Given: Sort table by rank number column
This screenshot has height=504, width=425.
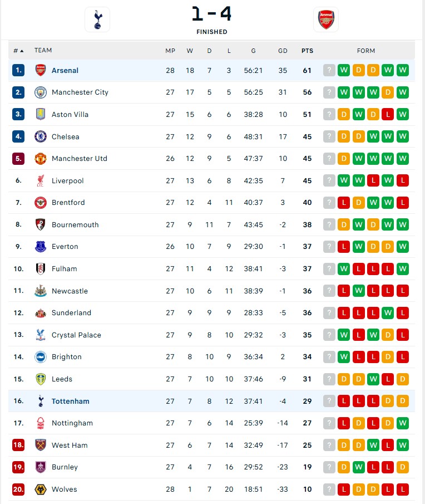Looking at the screenshot, I should click(x=18, y=51).
